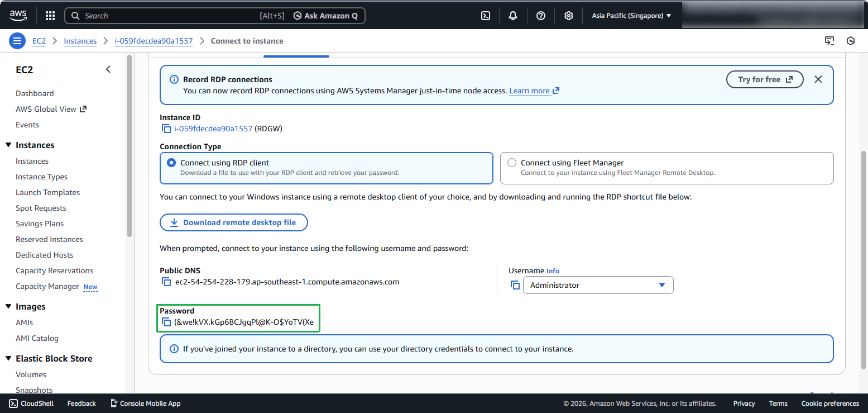Toggle the hamburger navigation menu

17,41
